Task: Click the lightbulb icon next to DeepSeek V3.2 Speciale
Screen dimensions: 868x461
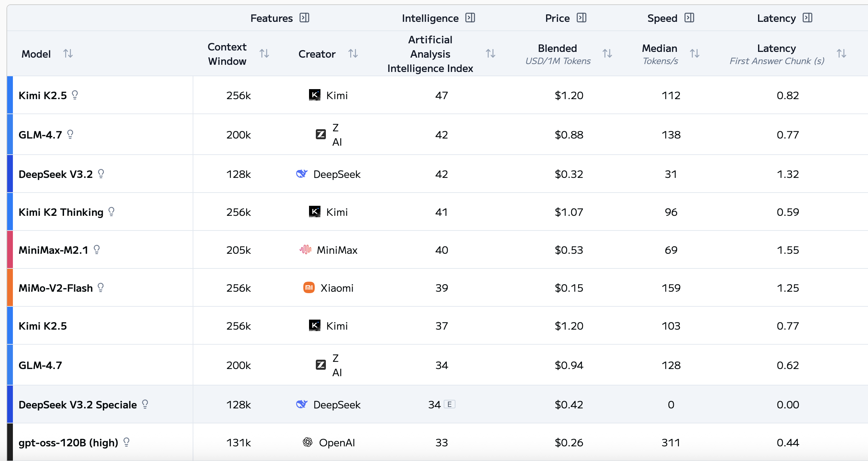Action: click(x=145, y=404)
